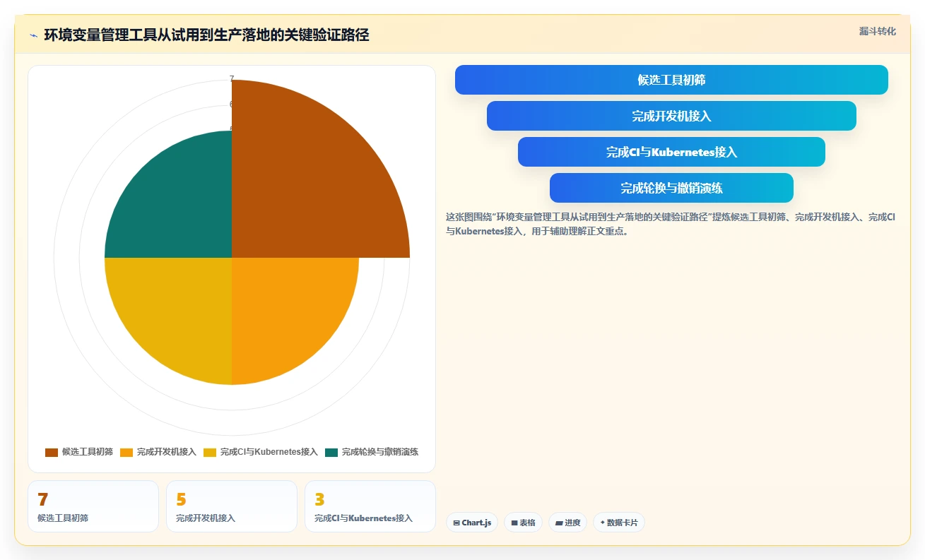The width and height of the screenshot is (925, 560).
Task: Open the stat card showing 3
Action: click(x=370, y=506)
